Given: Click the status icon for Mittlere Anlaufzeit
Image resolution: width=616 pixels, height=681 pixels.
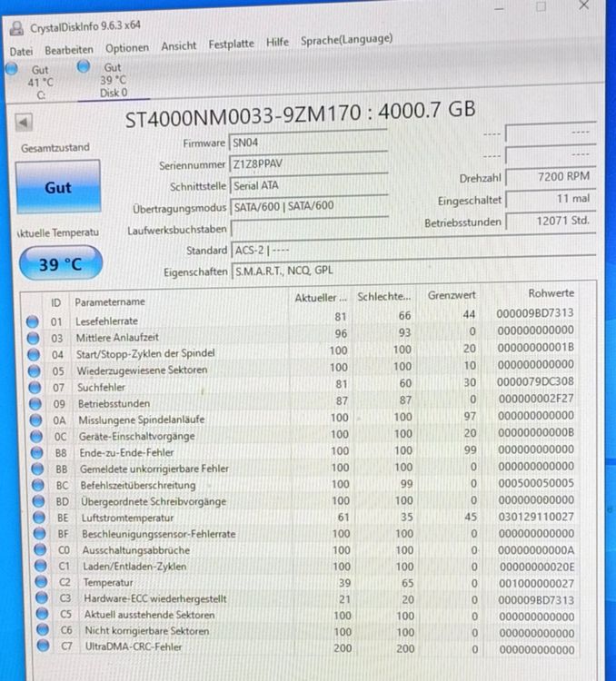Looking at the screenshot, I should click(33, 338).
